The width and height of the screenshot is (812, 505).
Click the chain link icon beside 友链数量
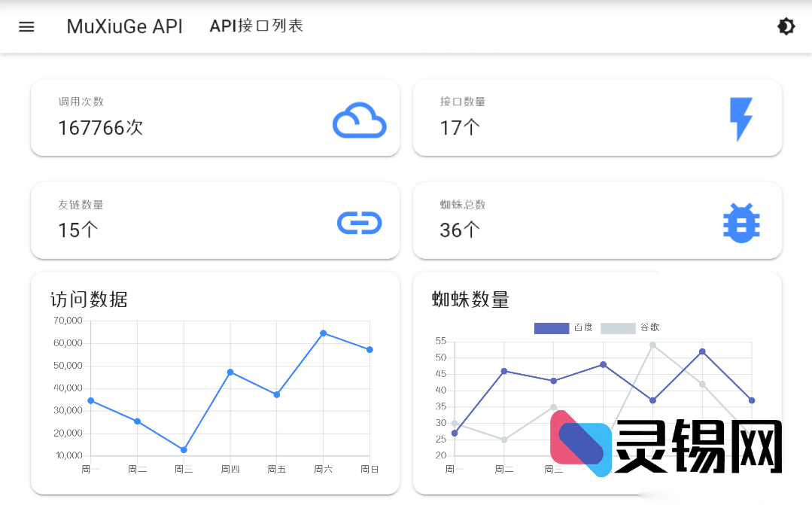pyautogui.click(x=360, y=223)
